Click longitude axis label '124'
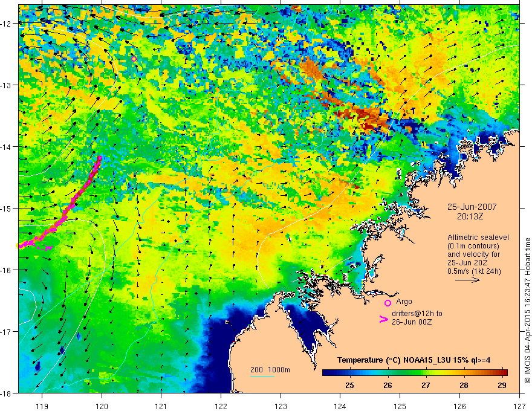The width and height of the screenshot is (532, 411). point(340,406)
